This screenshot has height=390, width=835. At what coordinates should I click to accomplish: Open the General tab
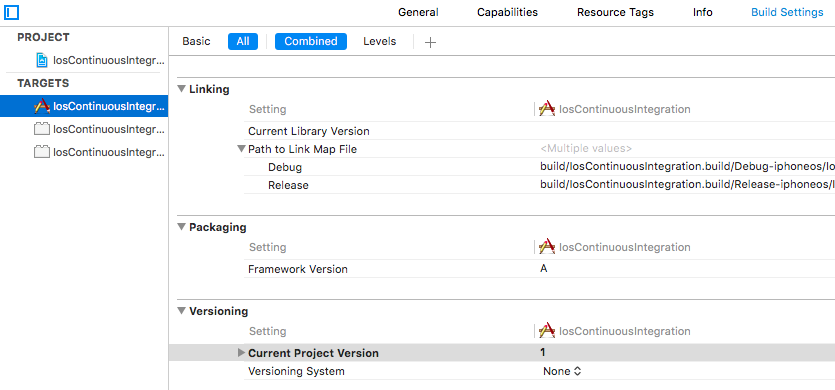pos(418,12)
